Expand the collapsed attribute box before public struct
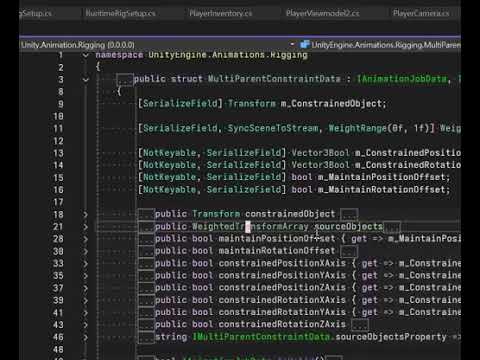This screenshot has height=360, width=480. point(125,80)
